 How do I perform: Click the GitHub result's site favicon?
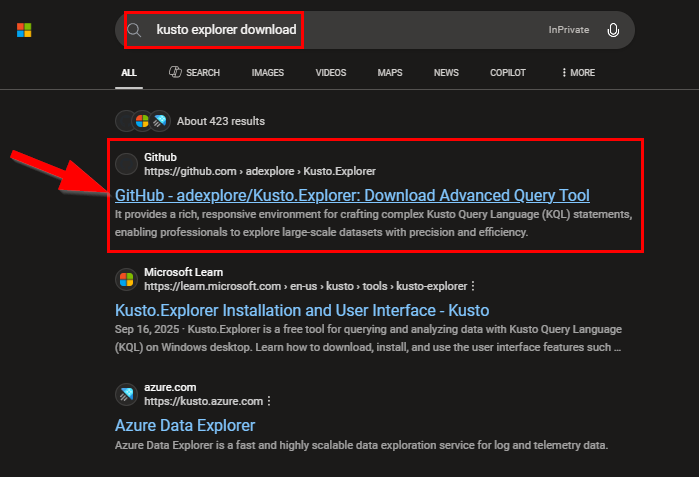127,164
